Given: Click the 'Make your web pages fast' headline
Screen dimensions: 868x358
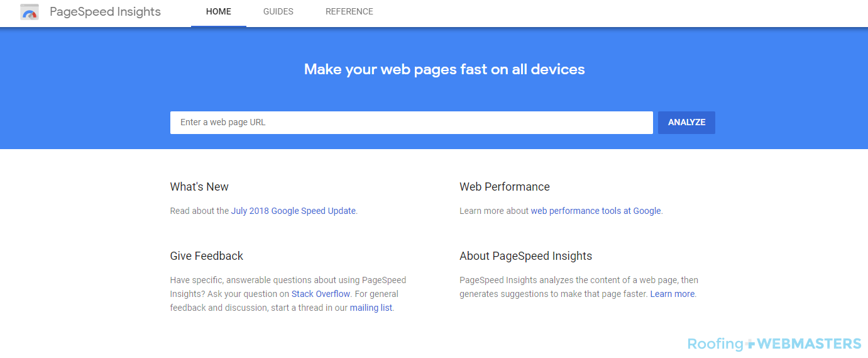Looking at the screenshot, I should click(x=444, y=69).
